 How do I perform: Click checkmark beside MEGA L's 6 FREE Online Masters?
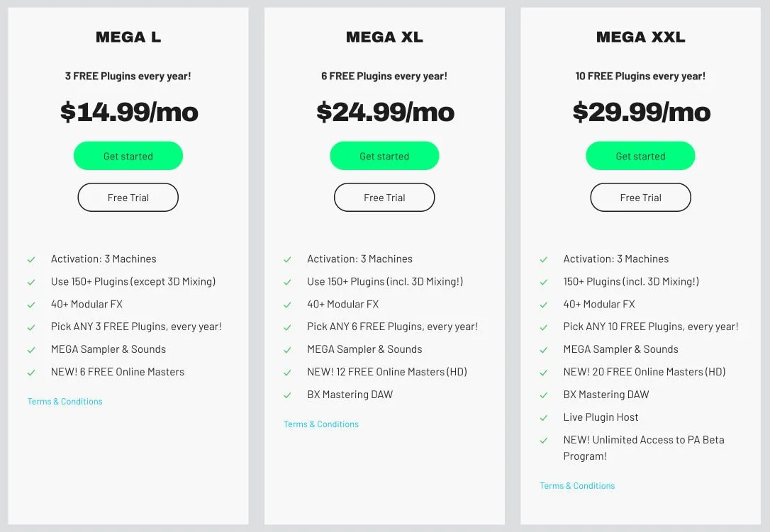pos(31,373)
